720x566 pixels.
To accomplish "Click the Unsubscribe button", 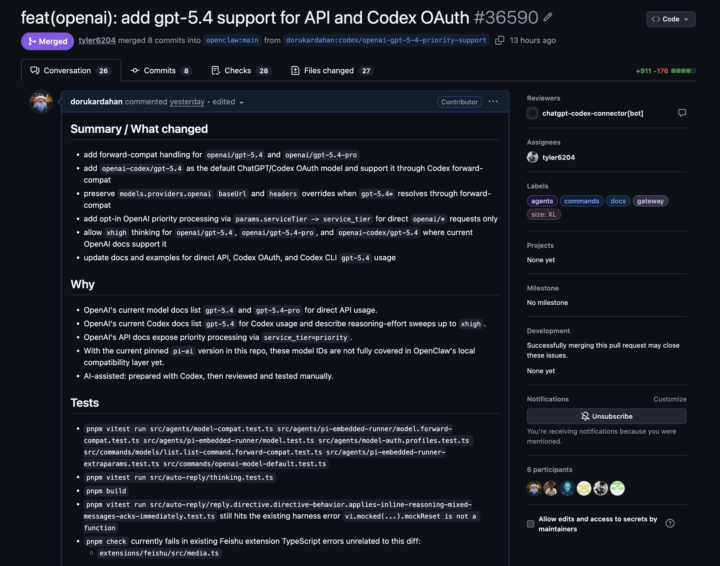I will point(607,416).
